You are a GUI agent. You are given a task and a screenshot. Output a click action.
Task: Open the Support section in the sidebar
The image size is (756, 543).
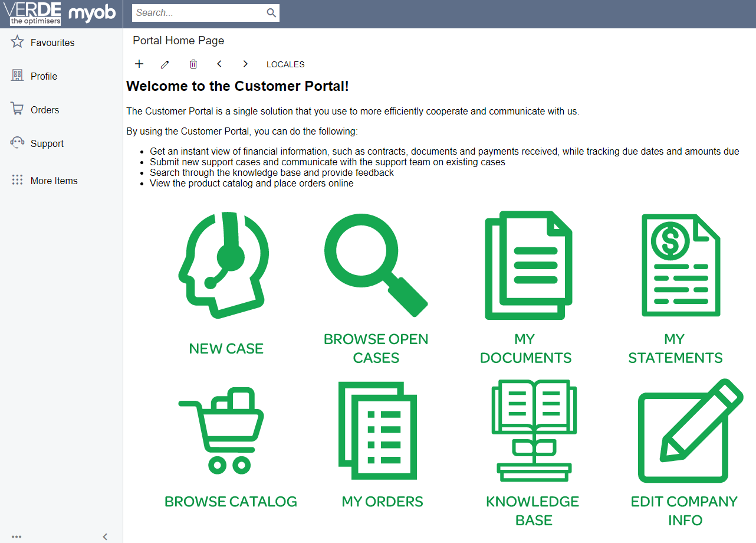[x=47, y=143]
